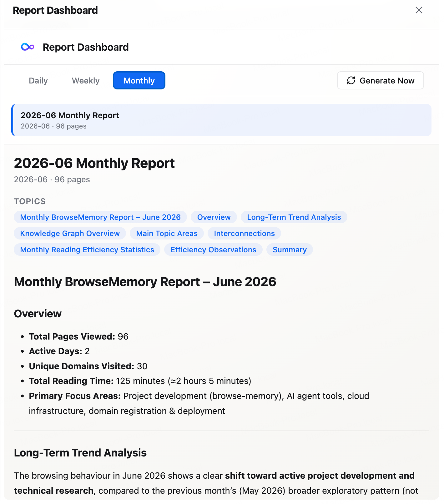This screenshot has width=444, height=504.
Task: Click the large 2026-06 Monthly Report heading
Action: (x=94, y=163)
